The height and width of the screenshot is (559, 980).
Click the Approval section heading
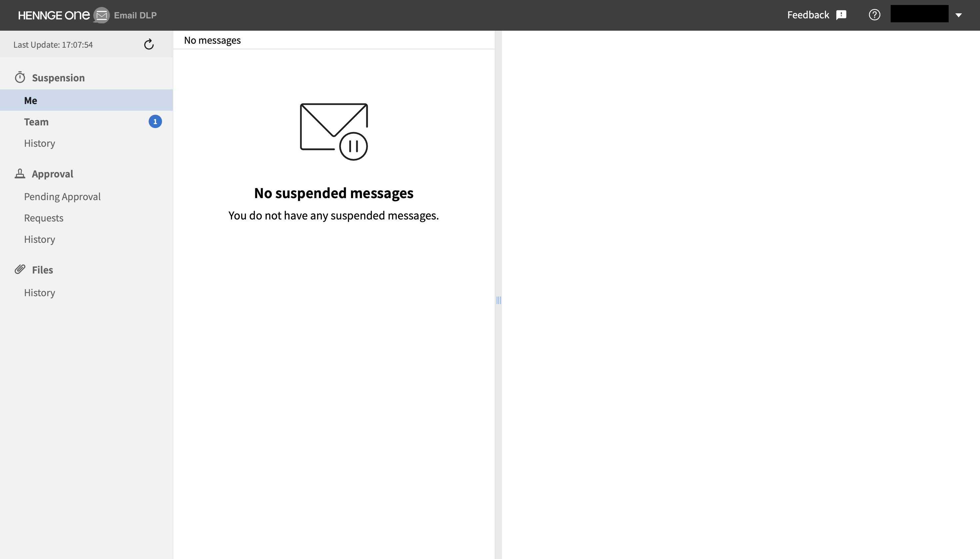pos(53,174)
